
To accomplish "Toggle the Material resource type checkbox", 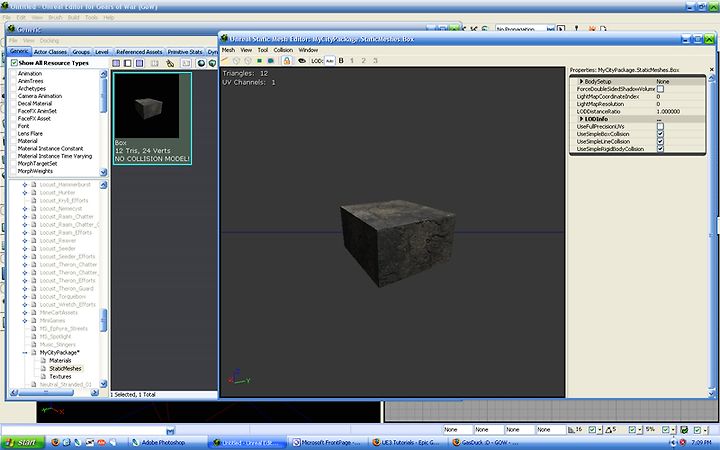I will (x=13, y=141).
